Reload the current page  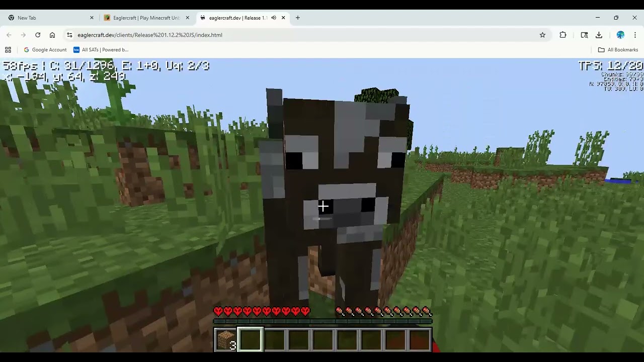coord(38,35)
